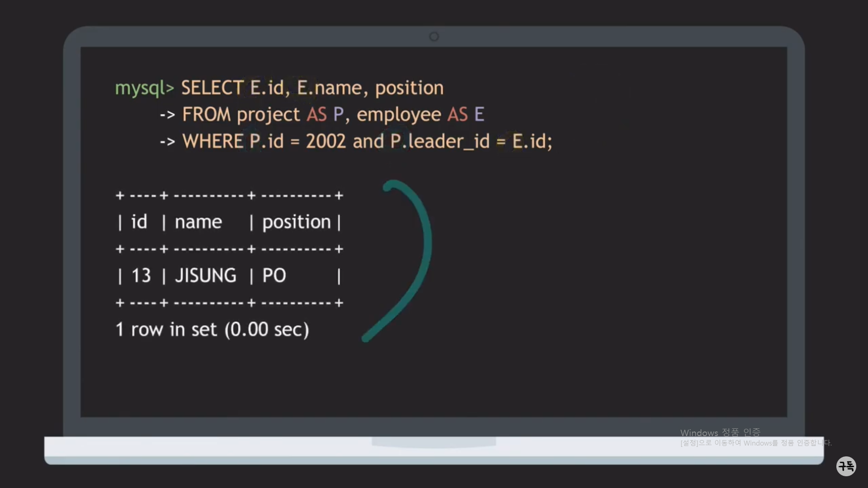Click the Windows activation watermark title
The image size is (868, 488).
click(720, 432)
